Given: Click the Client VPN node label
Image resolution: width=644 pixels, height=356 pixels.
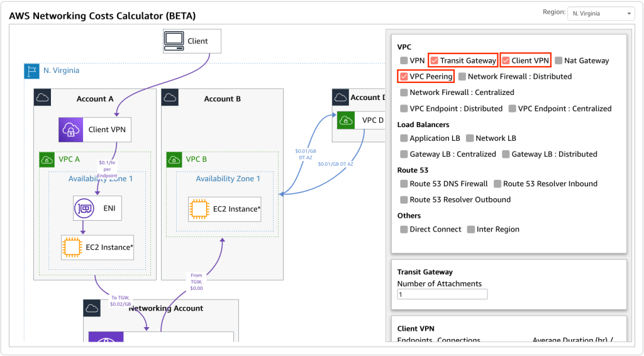Looking at the screenshot, I should click(x=107, y=130).
